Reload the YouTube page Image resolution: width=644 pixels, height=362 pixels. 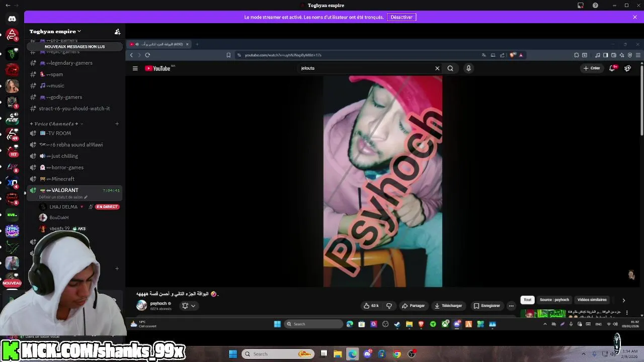pyautogui.click(x=147, y=55)
